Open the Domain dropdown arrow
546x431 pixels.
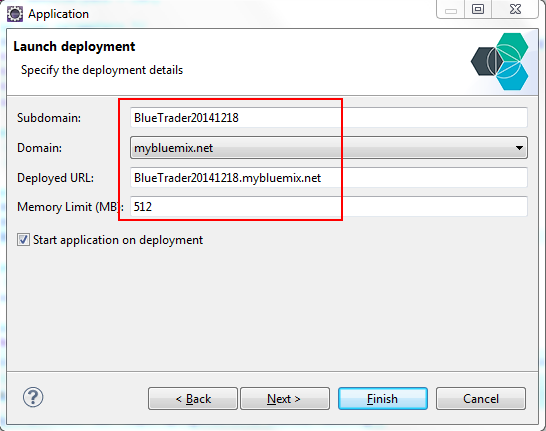coord(519,148)
